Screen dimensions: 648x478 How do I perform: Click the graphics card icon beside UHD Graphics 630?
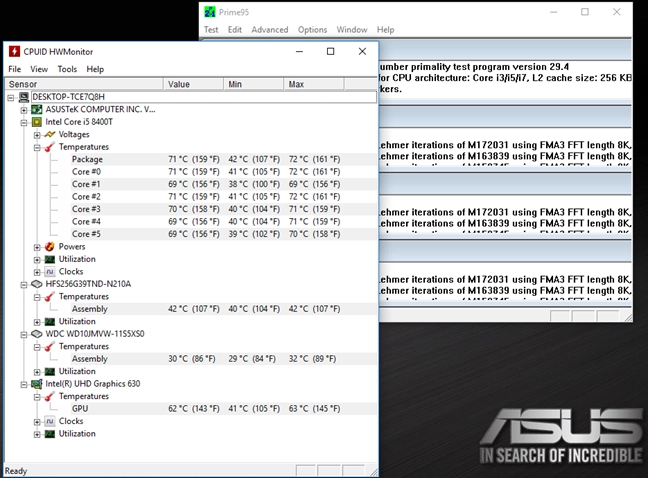click(37, 384)
